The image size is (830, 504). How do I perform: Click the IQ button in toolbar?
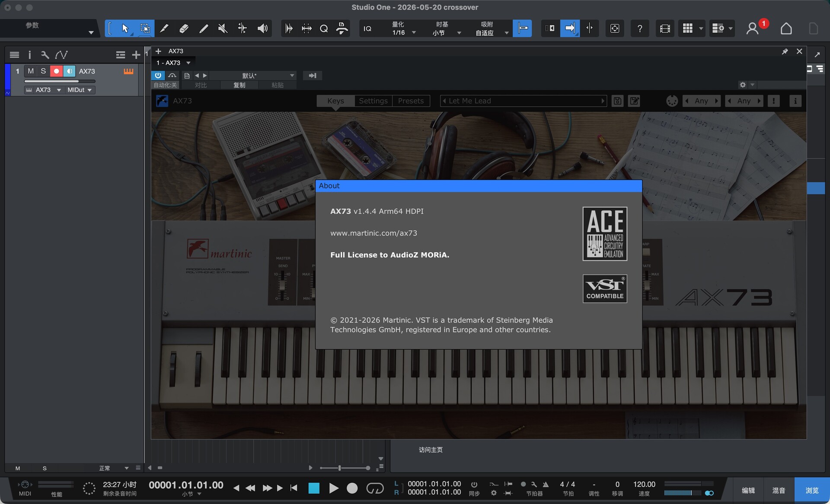pyautogui.click(x=367, y=29)
